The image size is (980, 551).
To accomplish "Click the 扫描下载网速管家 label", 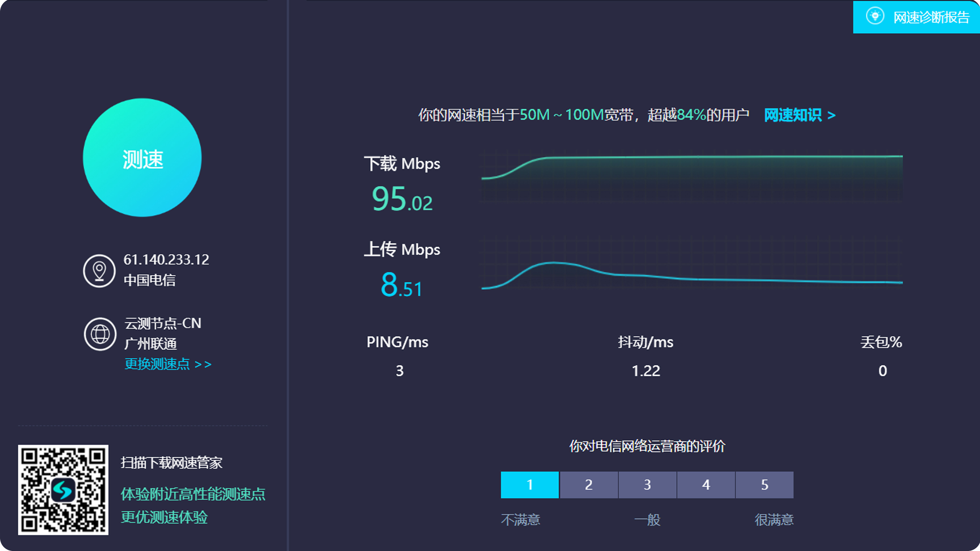I will pos(171,463).
